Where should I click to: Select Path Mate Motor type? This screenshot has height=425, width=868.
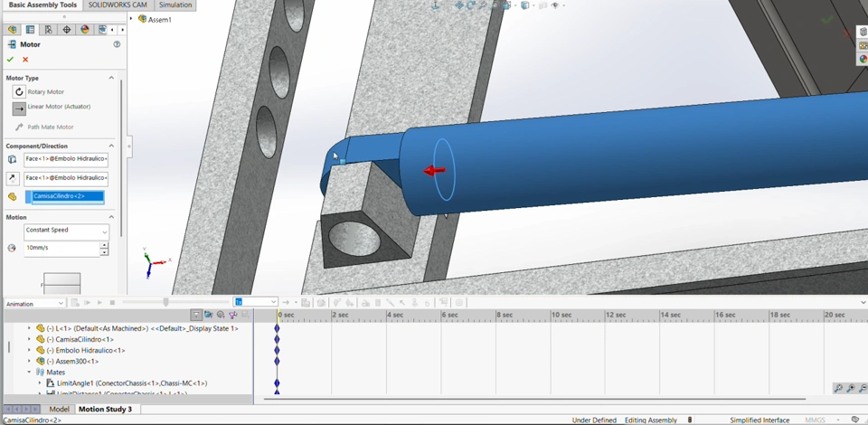coord(19,127)
